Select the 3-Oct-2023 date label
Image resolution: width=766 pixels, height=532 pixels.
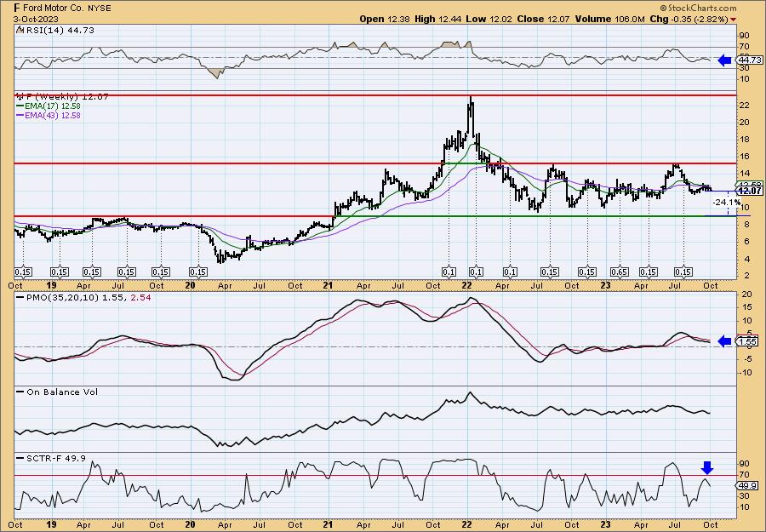coord(36,19)
